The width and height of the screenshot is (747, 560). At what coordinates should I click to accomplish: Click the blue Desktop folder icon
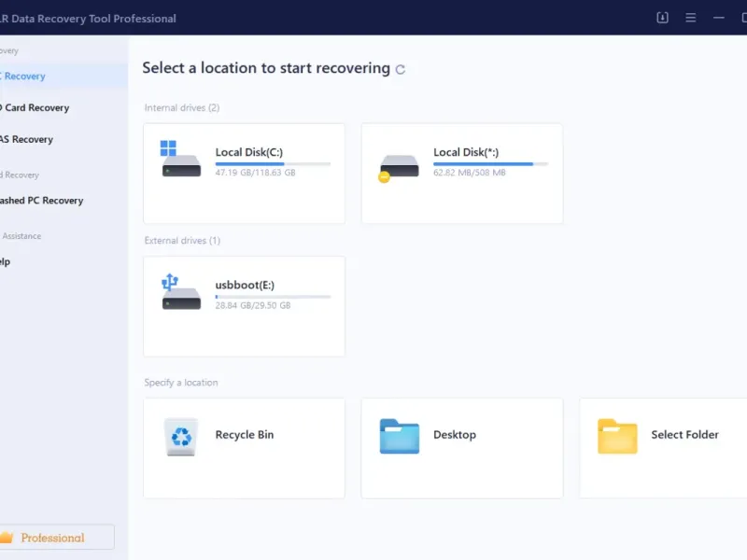pyautogui.click(x=400, y=436)
